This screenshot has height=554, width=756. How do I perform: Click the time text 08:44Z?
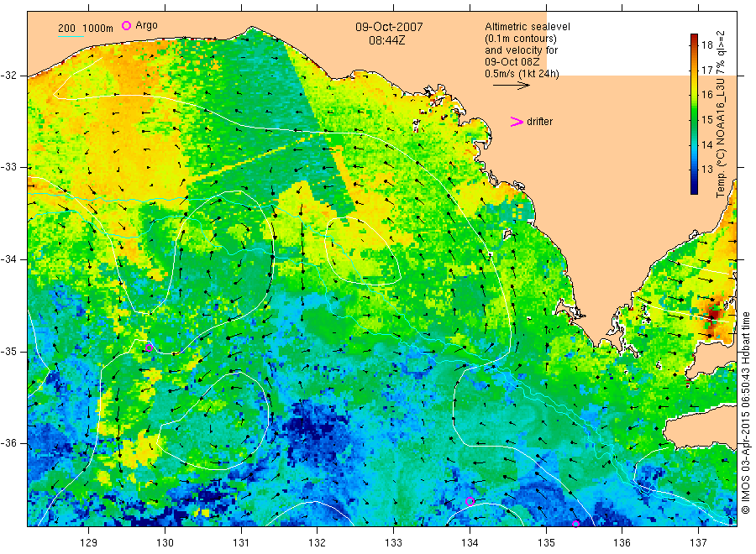coord(386,40)
